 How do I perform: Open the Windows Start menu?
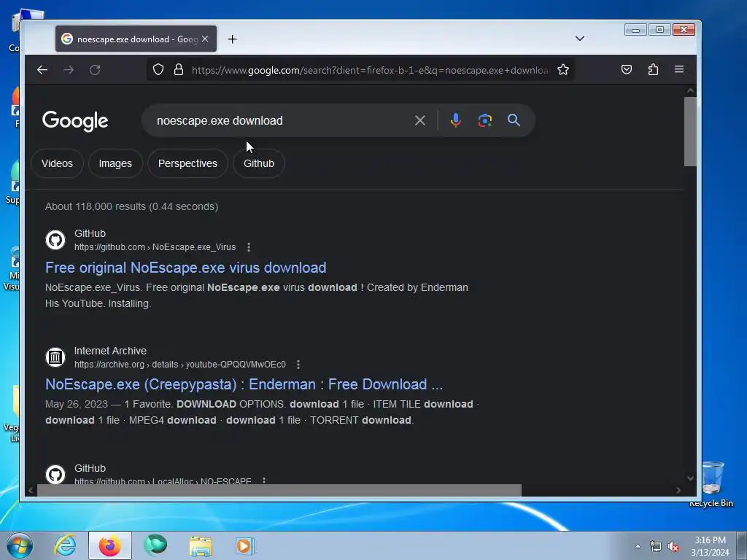coord(20,545)
